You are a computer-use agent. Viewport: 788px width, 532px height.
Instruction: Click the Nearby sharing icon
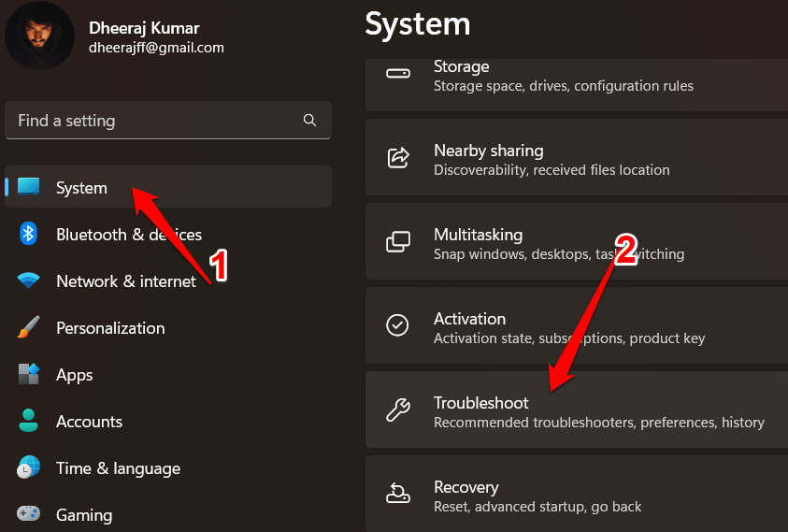[x=398, y=158]
